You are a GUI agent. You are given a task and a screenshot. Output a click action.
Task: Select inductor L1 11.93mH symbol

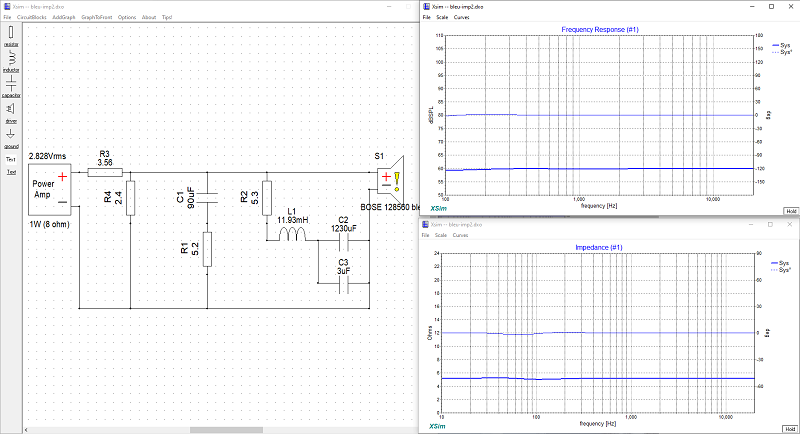pyautogui.click(x=292, y=235)
